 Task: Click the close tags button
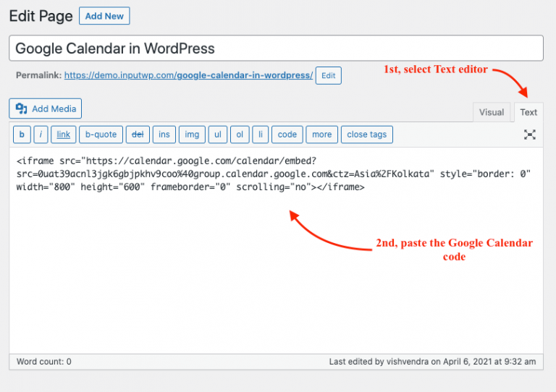(x=367, y=135)
